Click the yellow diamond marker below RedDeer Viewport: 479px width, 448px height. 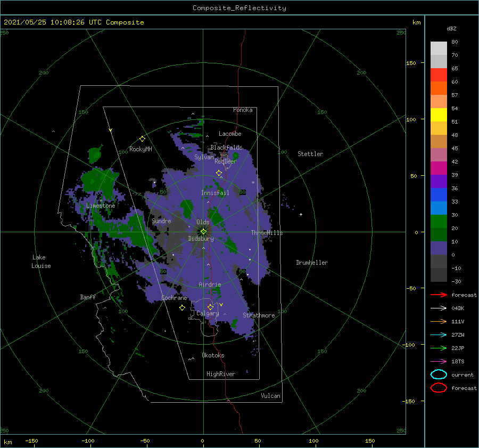[x=219, y=173]
